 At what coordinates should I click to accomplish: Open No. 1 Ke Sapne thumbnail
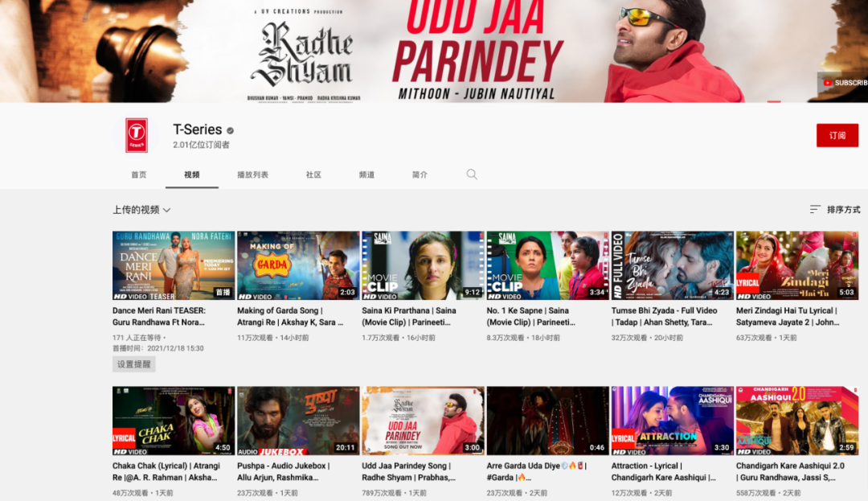547,265
